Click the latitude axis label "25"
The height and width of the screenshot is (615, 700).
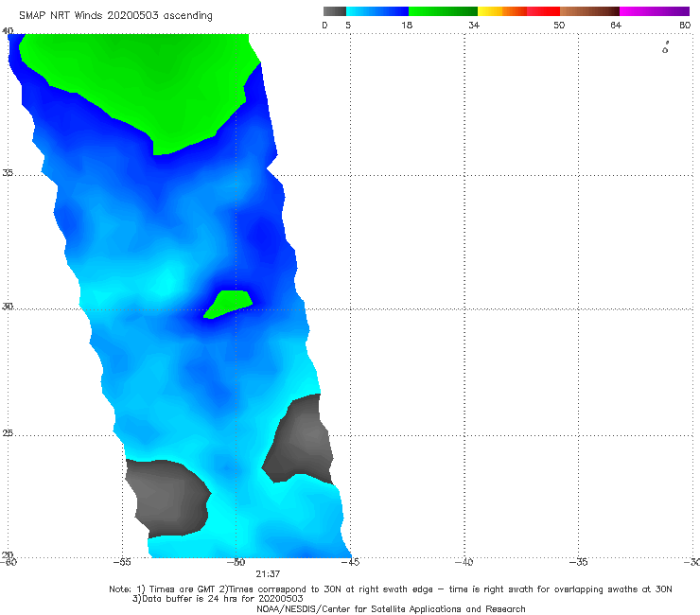click(x=8, y=433)
